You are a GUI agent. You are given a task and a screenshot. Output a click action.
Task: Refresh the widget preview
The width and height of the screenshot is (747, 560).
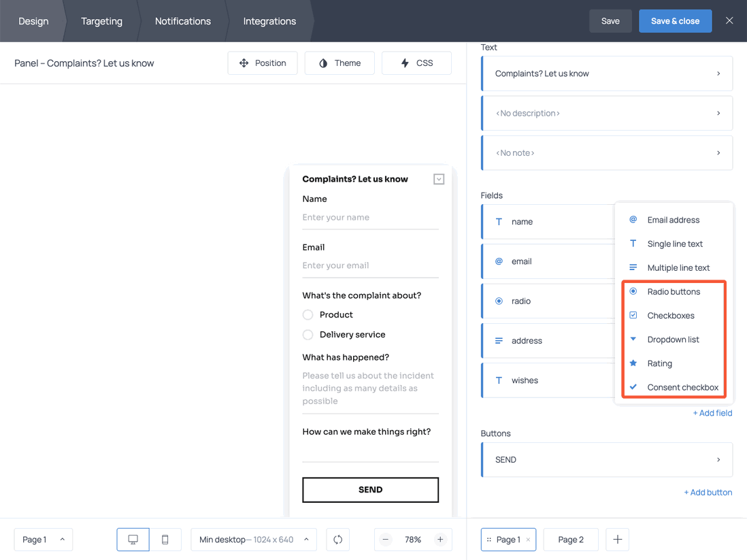[x=337, y=539]
